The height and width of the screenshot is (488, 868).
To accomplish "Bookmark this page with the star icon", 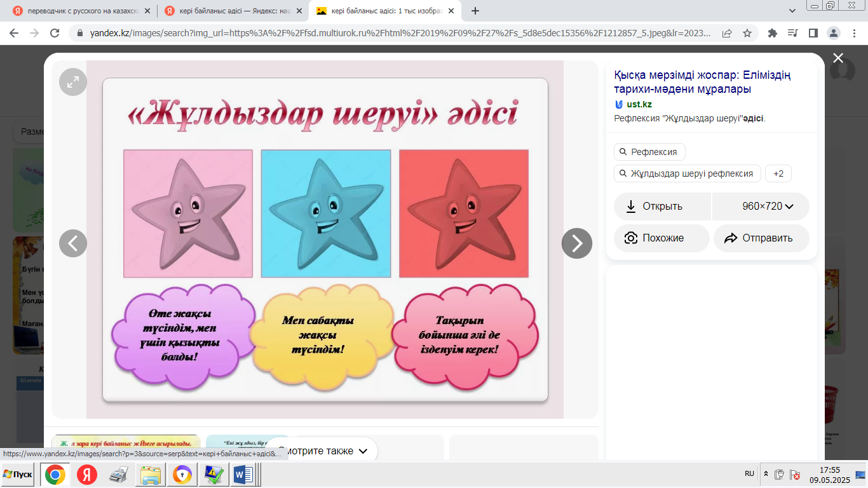I will point(747,33).
